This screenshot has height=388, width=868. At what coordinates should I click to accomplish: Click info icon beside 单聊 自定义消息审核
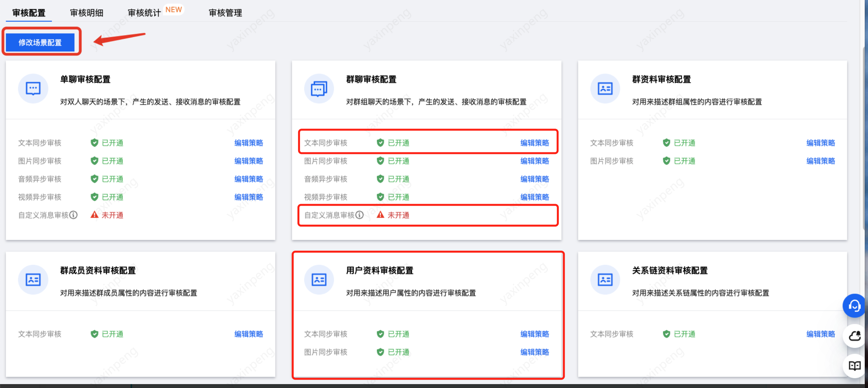point(73,215)
